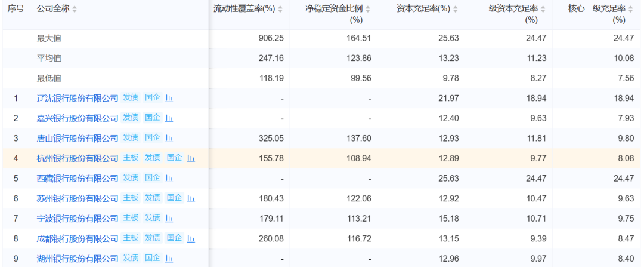Click 主板 tag for 苏州银行
Screen dimensions: 644x267
click(131, 198)
